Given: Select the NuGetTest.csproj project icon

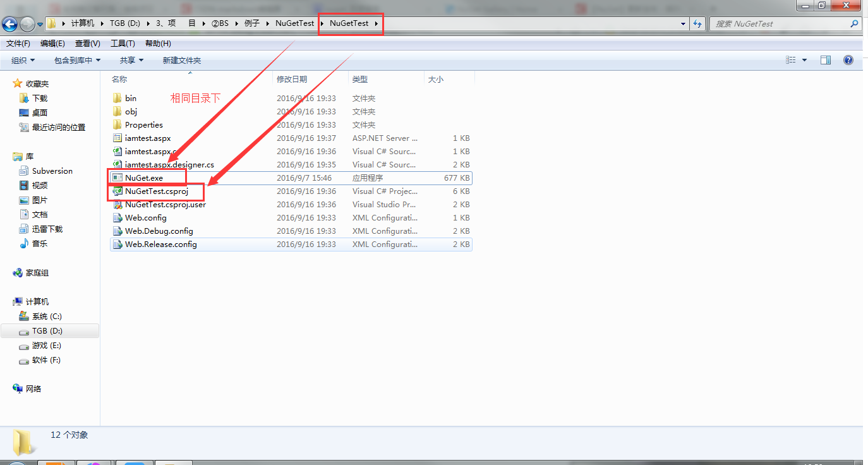Looking at the screenshot, I should [x=117, y=191].
